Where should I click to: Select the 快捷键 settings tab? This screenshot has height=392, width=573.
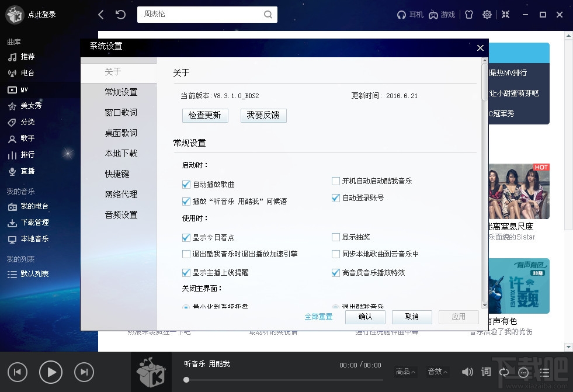click(117, 174)
